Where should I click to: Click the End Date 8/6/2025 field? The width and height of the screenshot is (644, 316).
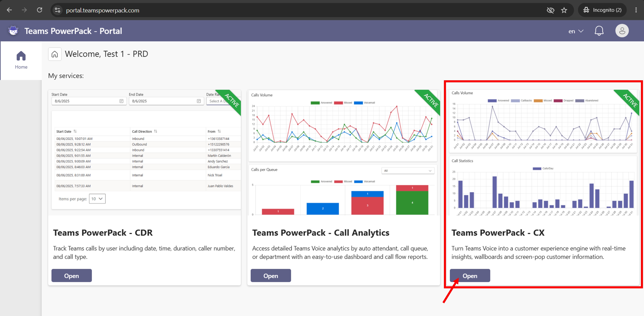point(166,101)
